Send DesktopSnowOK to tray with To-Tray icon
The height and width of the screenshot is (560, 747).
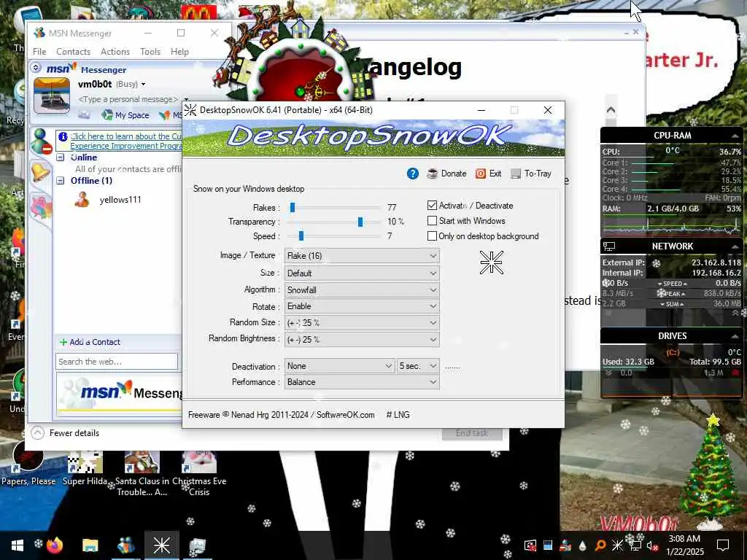coord(516,174)
